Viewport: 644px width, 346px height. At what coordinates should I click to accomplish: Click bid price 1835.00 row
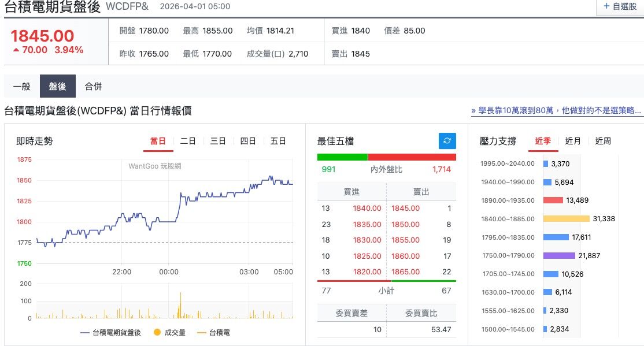(x=367, y=225)
